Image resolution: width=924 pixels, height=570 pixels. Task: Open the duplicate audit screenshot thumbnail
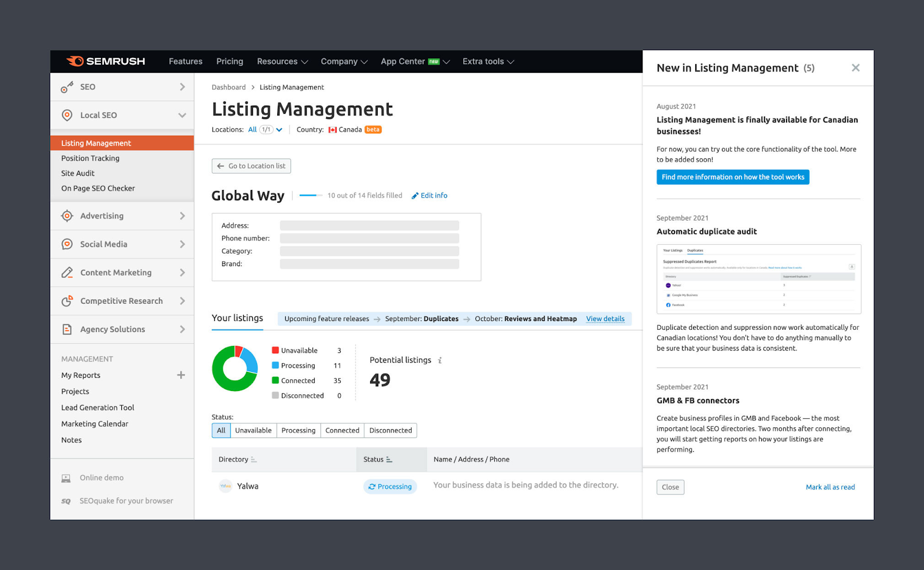tap(759, 279)
